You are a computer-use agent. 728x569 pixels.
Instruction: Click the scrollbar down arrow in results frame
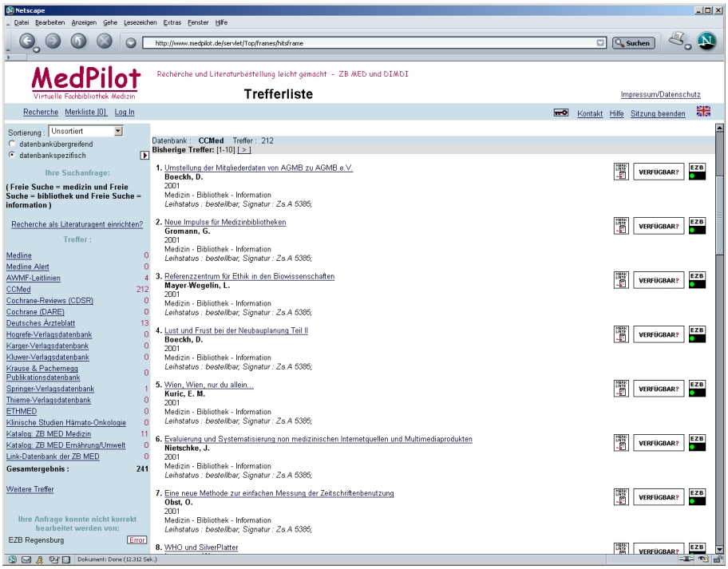719,549
